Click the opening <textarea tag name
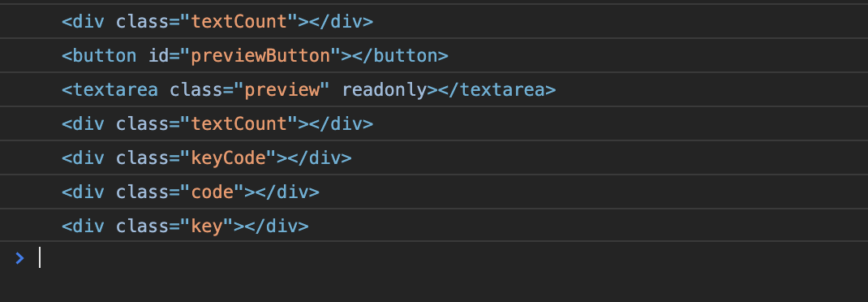Image resolution: width=868 pixels, height=302 pixels. point(110,90)
